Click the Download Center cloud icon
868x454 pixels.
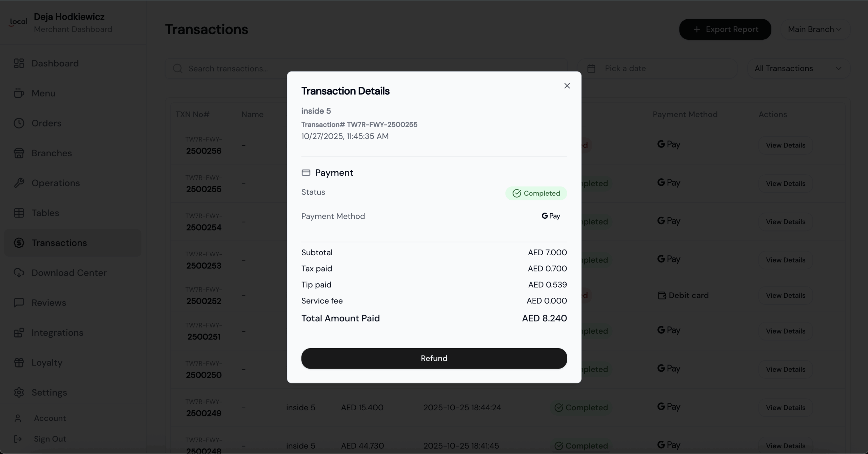[x=19, y=273]
